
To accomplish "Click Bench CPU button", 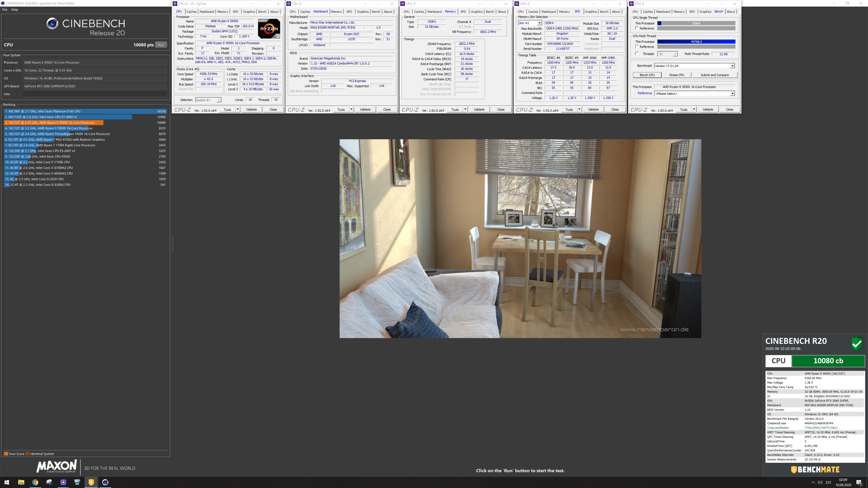I will 647,75.
